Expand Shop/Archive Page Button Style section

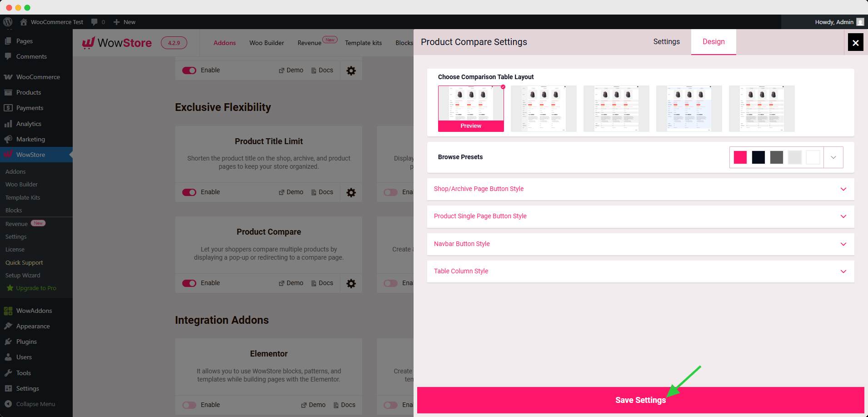[640, 189]
